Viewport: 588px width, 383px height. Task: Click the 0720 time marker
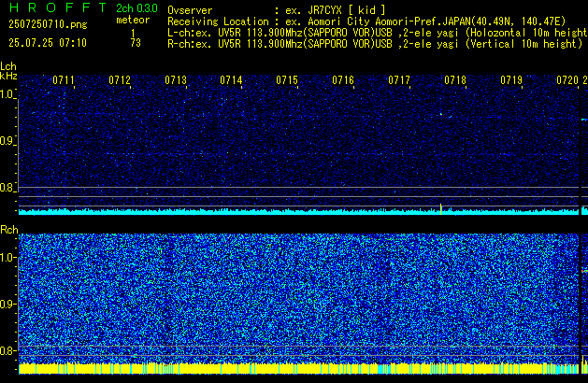[x=567, y=80]
